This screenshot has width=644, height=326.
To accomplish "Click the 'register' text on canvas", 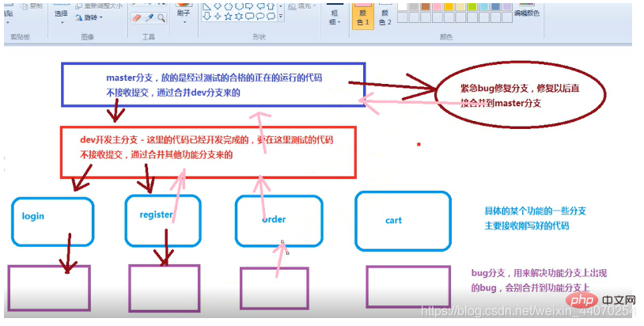I will pyautogui.click(x=156, y=214).
